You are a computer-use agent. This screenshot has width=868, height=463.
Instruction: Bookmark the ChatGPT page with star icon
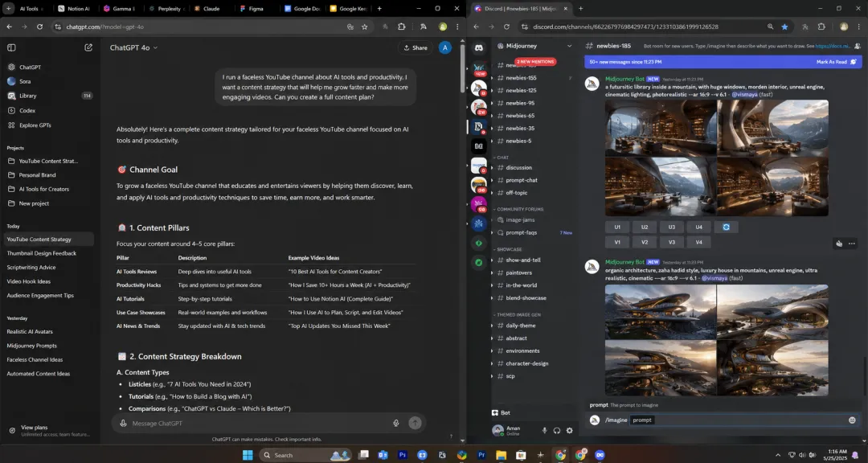click(364, 27)
